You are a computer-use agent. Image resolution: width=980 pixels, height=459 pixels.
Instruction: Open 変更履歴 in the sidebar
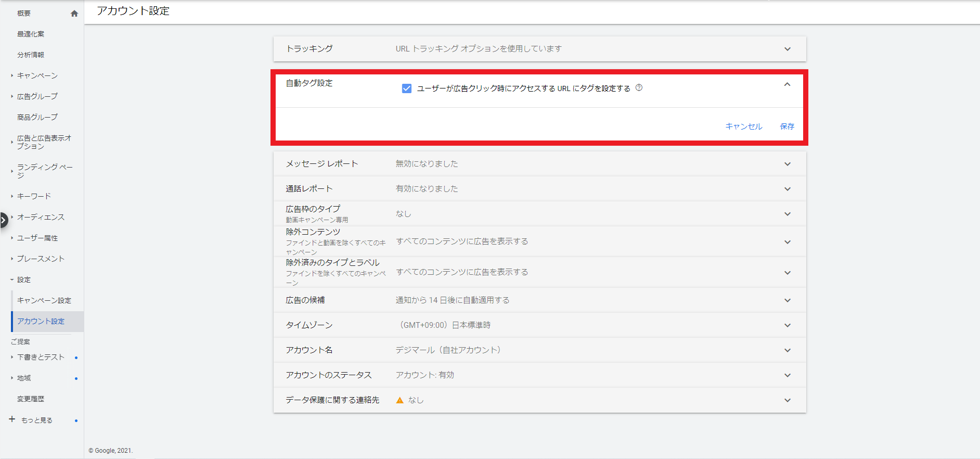click(x=31, y=399)
